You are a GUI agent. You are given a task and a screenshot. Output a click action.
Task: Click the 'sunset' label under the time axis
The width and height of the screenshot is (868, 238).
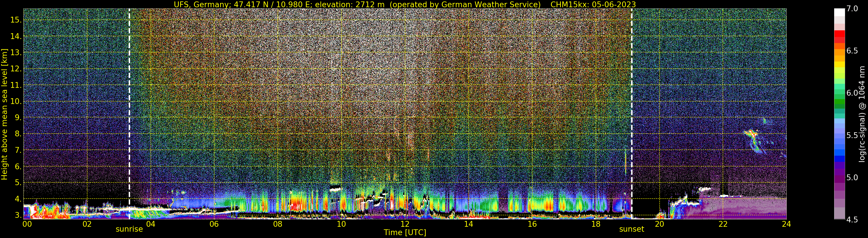click(x=631, y=229)
